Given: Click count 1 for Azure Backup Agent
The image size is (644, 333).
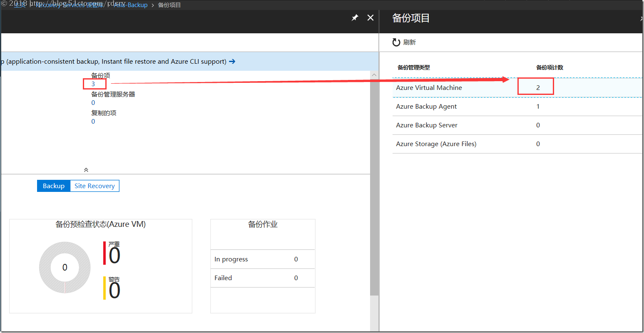Looking at the screenshot, I should point(538,107).
